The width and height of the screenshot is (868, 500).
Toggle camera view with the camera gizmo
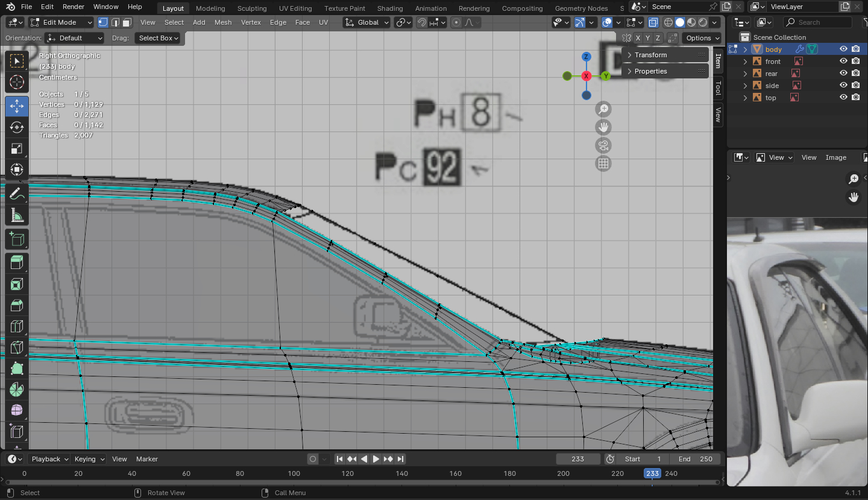[603, 145]
